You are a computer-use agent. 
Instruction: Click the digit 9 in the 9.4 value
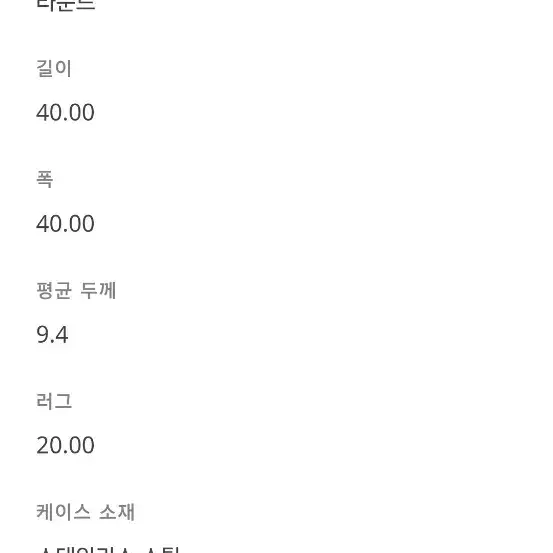point(42,335)
